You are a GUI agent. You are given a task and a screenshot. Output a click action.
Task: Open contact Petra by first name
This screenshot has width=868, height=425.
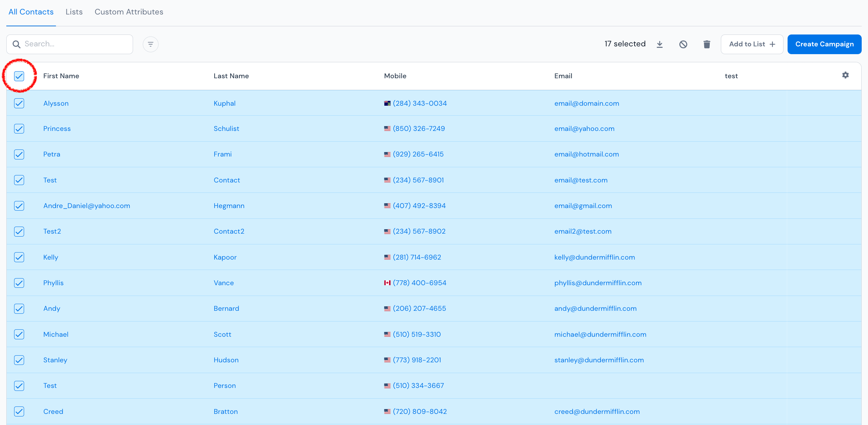(52, 154)
